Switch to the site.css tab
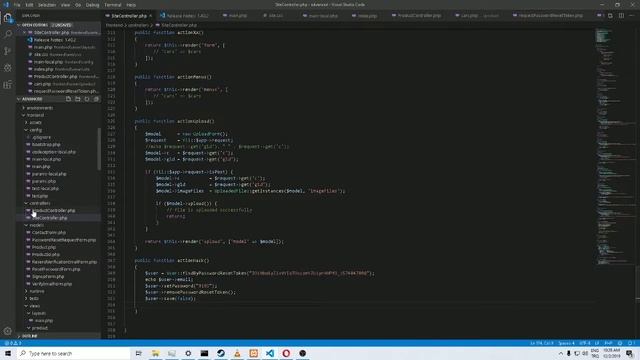 [x=273, y=16]
